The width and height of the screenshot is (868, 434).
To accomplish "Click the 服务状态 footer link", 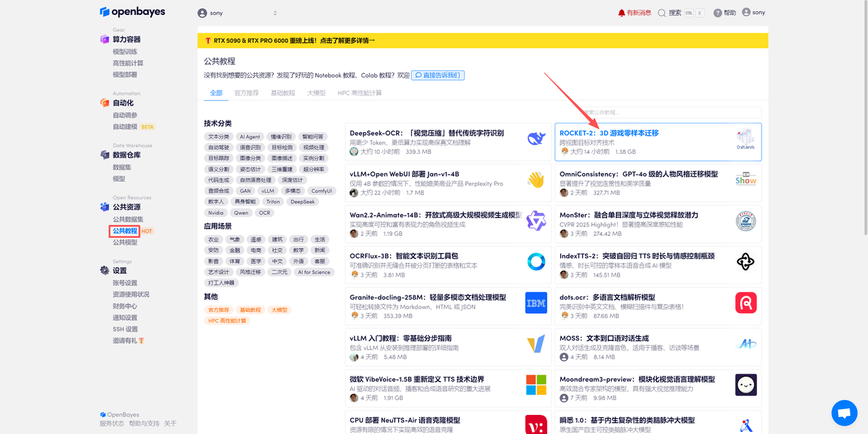I will point(112,424).
